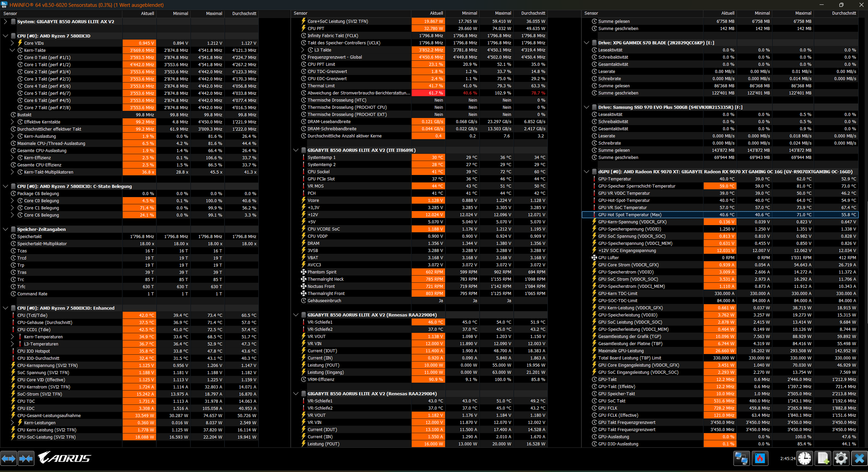Select the Core 0 Takt (perf #1/1) row
This screenshot has height=472, width=868.
tap(130, 57)
